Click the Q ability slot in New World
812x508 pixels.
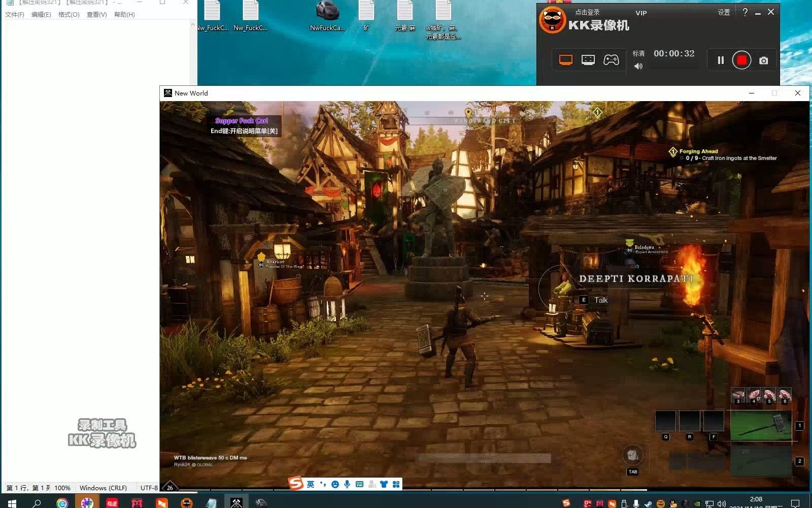(665, 421)
